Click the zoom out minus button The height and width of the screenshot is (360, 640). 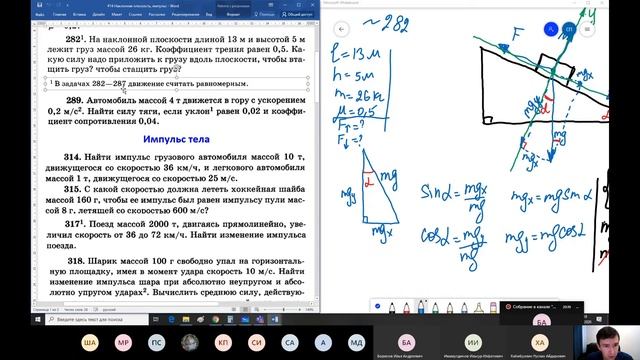265,309
